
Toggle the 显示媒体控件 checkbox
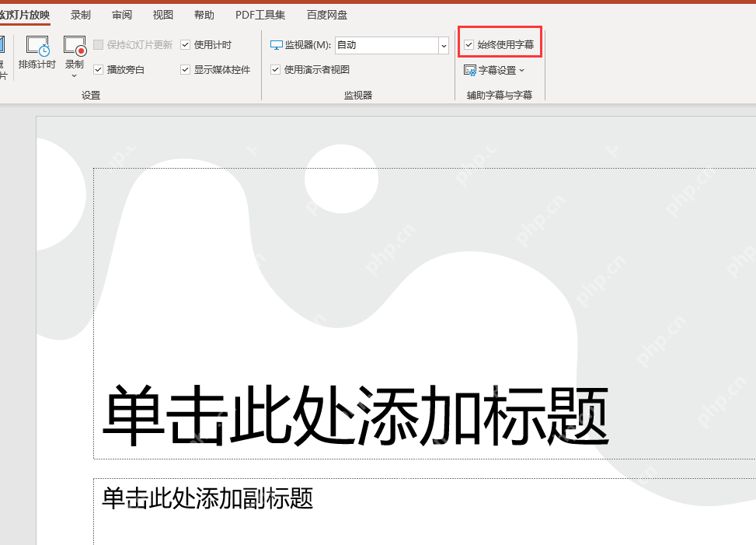point(185,70)
